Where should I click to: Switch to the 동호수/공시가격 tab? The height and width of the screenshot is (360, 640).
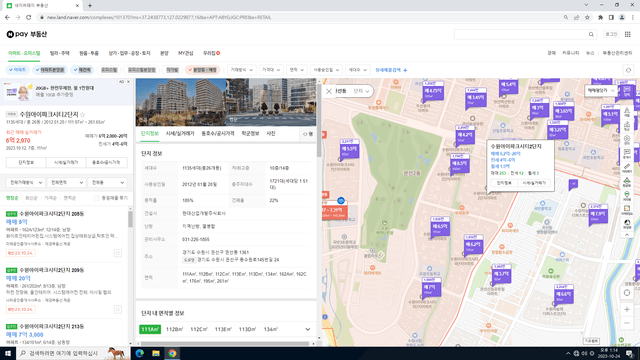[x=218, y=134]
